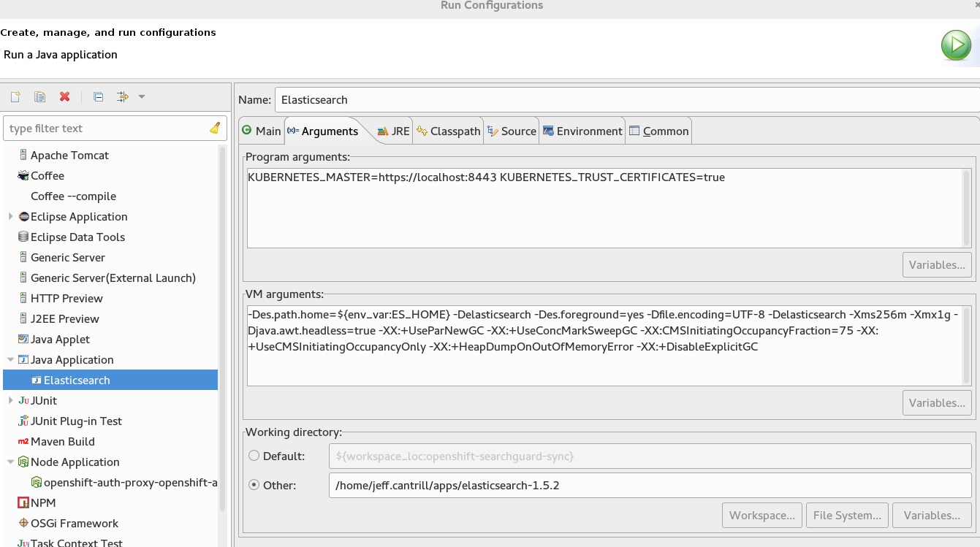Click the Workspace... button
980x547 pixels.
pyautogui.click(x=762, y=515)
